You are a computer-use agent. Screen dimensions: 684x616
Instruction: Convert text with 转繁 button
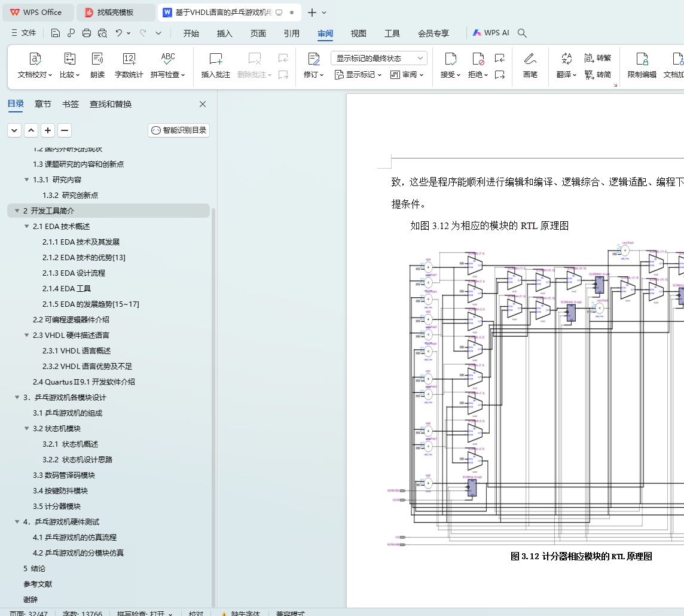598,58
